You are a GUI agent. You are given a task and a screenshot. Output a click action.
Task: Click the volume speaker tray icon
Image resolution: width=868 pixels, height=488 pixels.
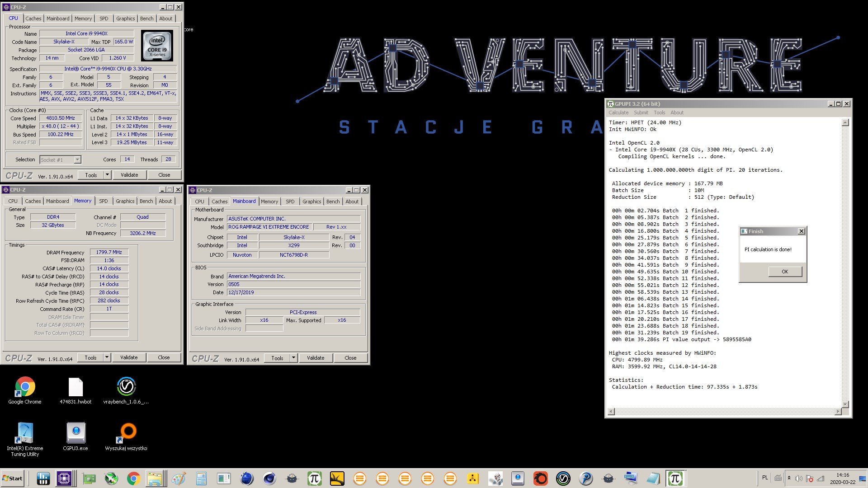(799, 479)
